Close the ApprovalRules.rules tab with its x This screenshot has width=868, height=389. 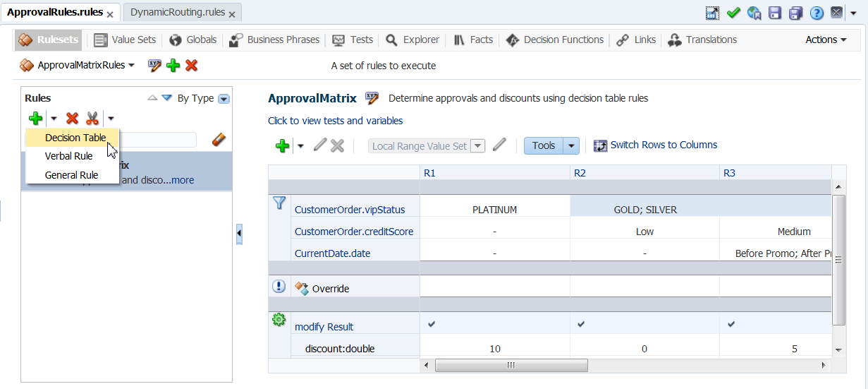pos(110,14)
